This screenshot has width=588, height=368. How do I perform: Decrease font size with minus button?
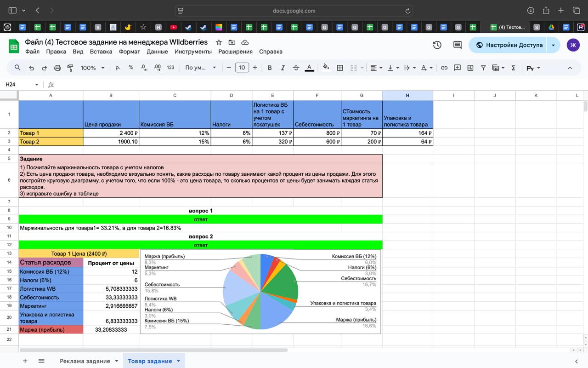[x=229, y=68]
